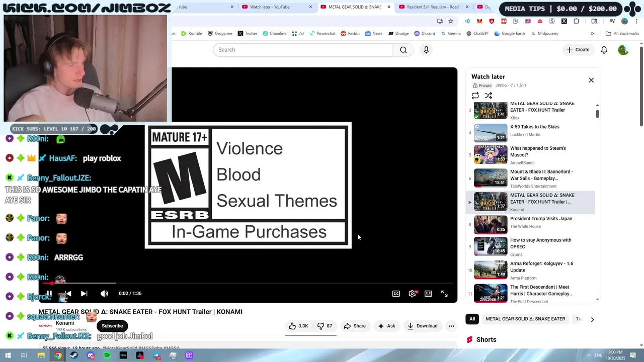This screenshot has width=644, height=362.
Task: Mute the video volume speaker icon
Action: click(104, 294)
